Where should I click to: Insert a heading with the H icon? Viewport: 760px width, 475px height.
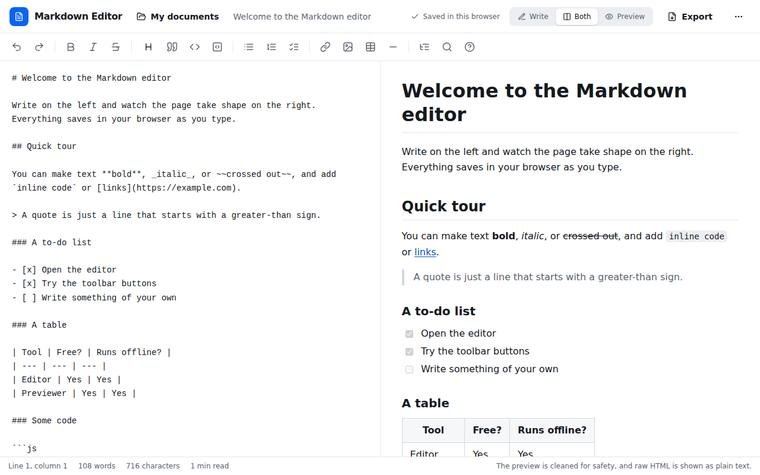tap(148, 47)
